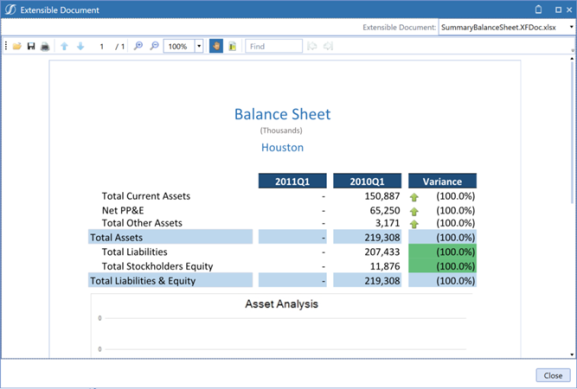Click the toolbar grip handle

pyautogui.click(x=6, y=46)
